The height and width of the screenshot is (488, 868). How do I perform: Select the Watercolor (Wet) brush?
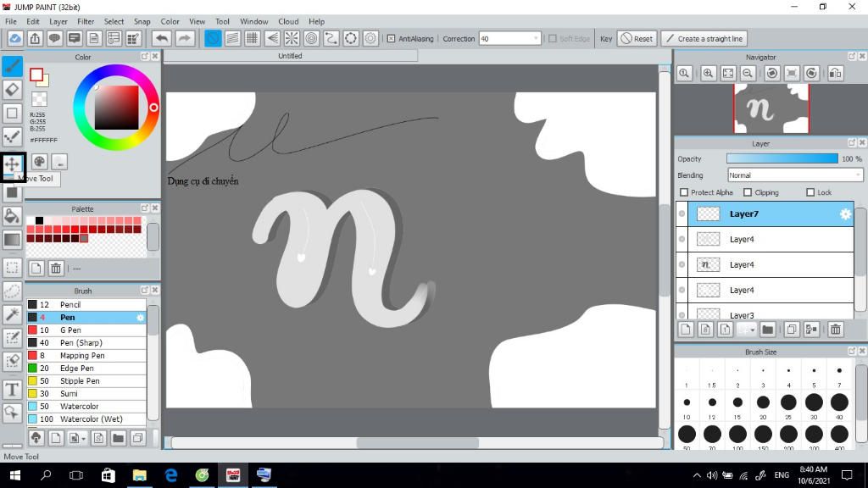pos(86,419)
